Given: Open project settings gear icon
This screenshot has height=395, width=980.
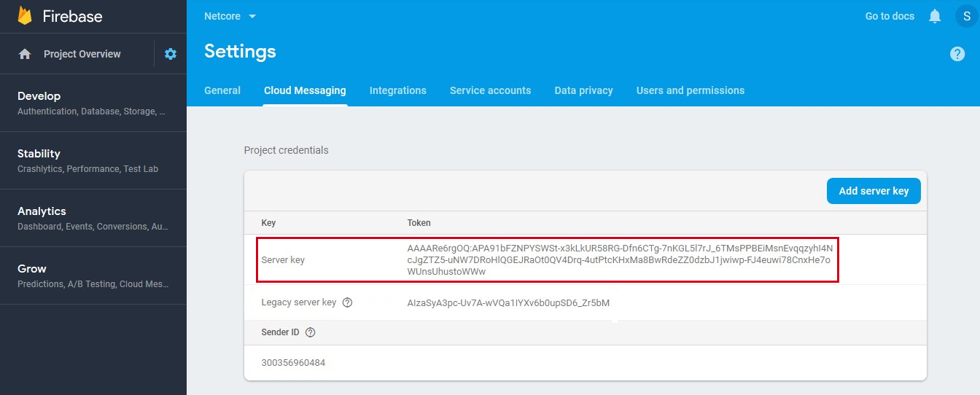Looking at the screenshot, I should click(171, 54).
